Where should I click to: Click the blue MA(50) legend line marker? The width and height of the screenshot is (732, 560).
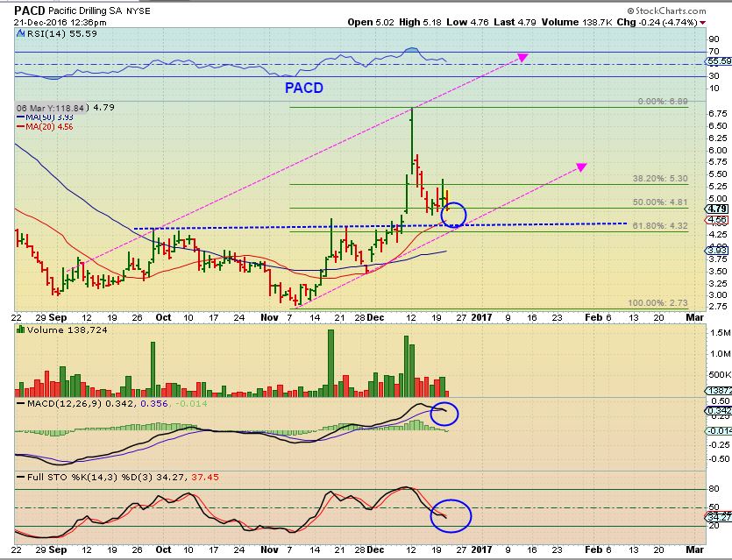point(20,117)
